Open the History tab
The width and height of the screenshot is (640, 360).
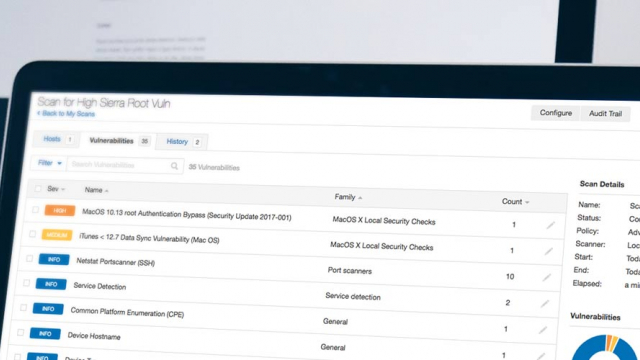click(183, 142)
